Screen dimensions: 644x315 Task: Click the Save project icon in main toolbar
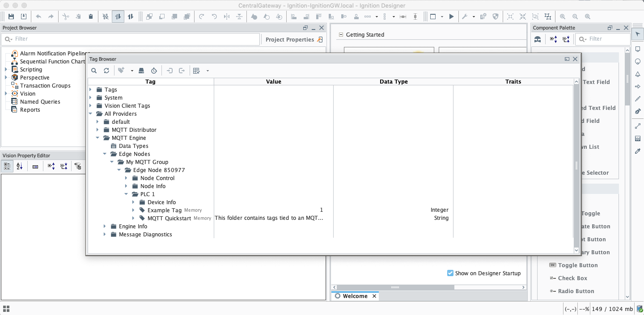(x=11, y=17)
